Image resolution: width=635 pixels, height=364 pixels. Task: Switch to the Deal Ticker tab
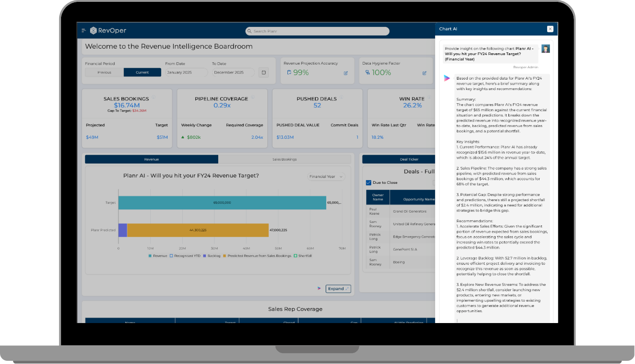(399, 159)
